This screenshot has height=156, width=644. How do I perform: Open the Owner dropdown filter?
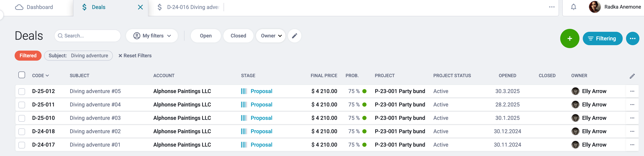pos(271,36)
